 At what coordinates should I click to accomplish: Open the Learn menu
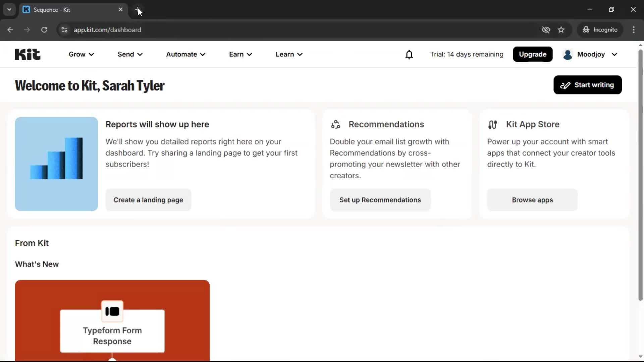coord(289,54)
